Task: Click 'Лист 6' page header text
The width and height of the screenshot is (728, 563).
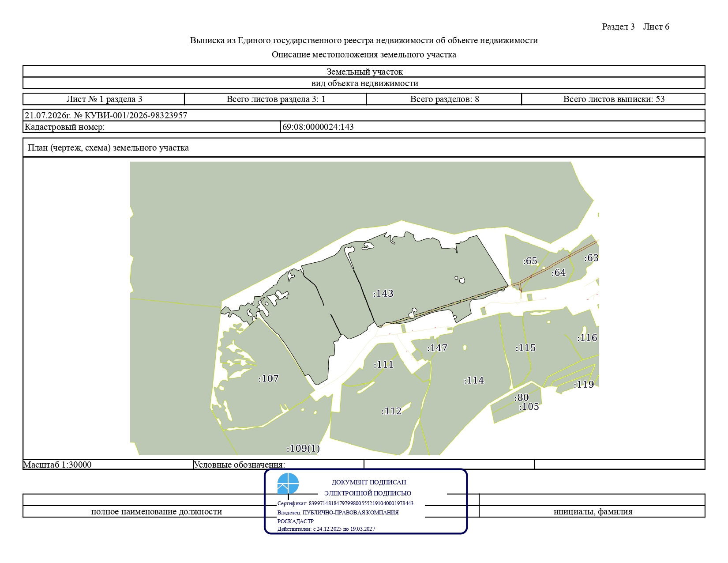Action: point(656,26)
